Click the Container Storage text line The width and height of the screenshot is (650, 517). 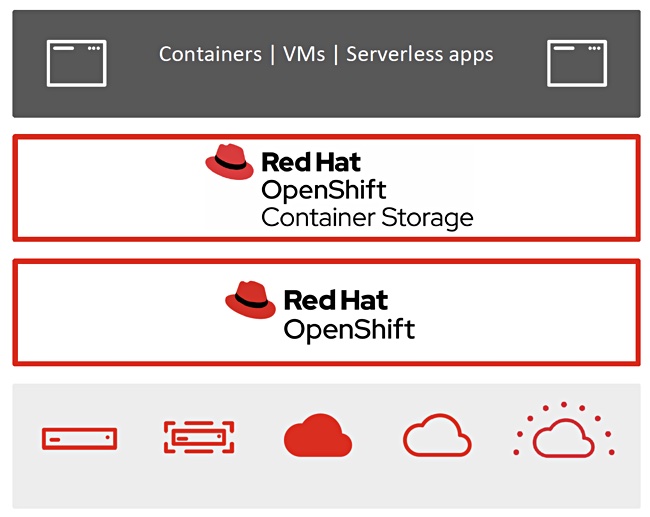pos(367,218)
